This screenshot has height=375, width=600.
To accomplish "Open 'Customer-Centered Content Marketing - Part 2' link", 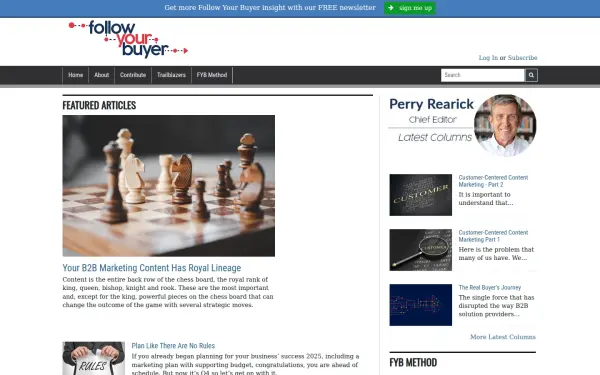I will pyautogui.click(x=493, y=181).
